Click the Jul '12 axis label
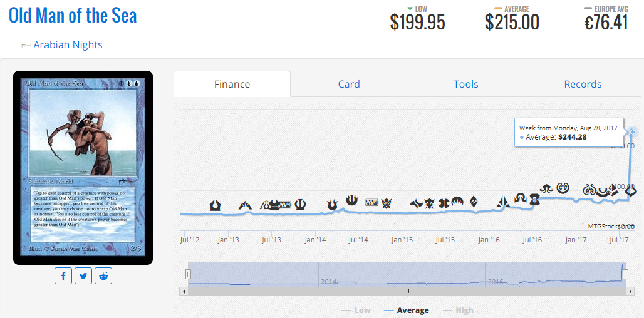Viewport: 644px width, 318px height. [x=190, y=239]
